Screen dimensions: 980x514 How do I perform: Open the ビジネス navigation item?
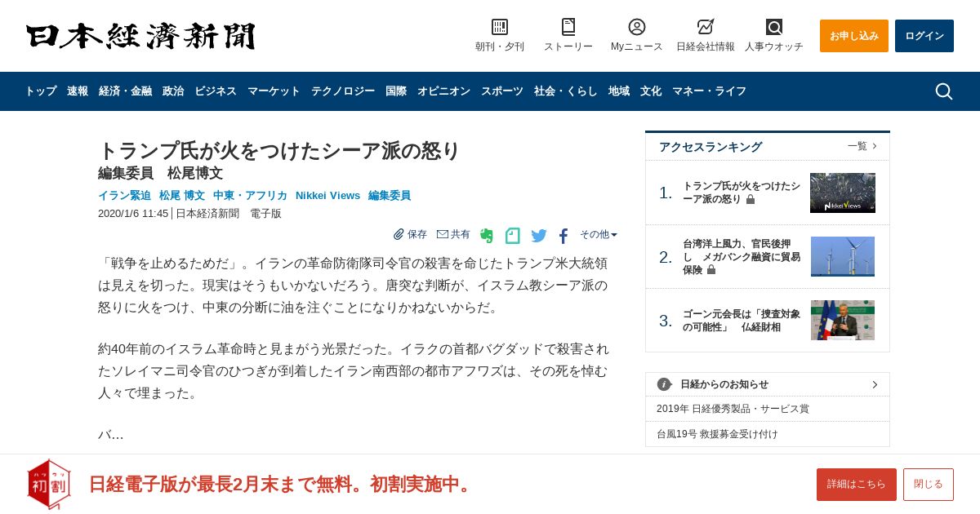216,91
